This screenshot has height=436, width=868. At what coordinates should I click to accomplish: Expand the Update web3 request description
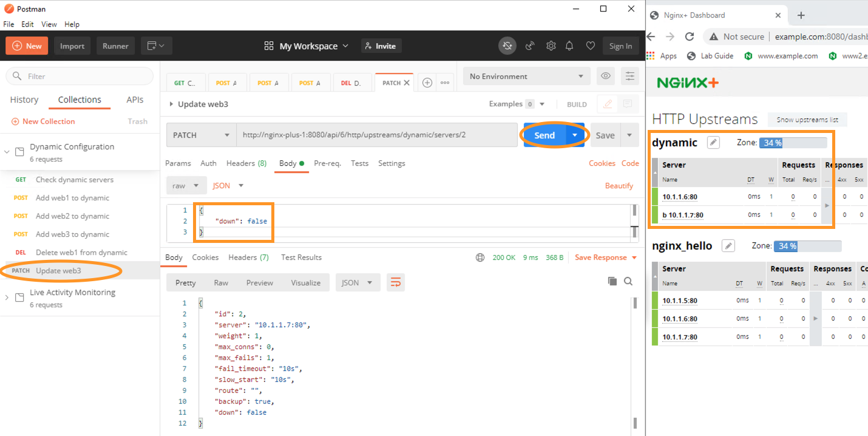(x=171, y=104)
